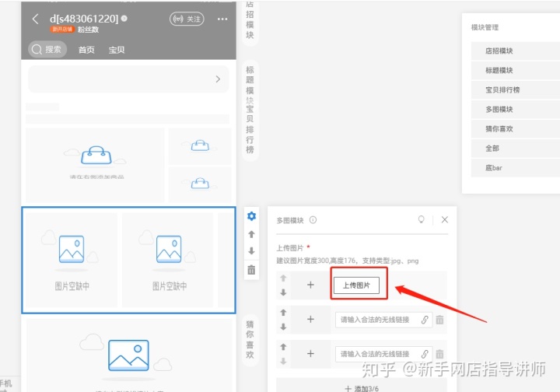Open link picker icon in second row input
This screenshot has height=392, width=560.
(x=425, y=320)
